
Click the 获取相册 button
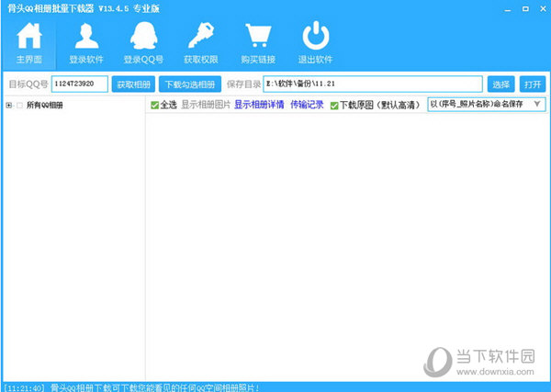[133, 84]
